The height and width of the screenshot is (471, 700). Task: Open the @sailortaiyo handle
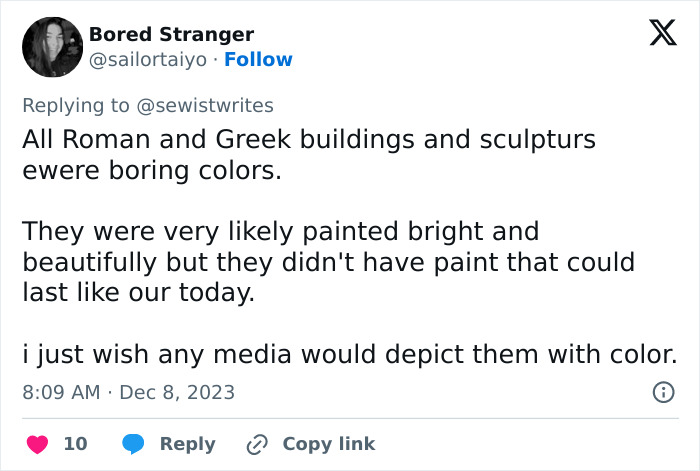coord(149,60)
